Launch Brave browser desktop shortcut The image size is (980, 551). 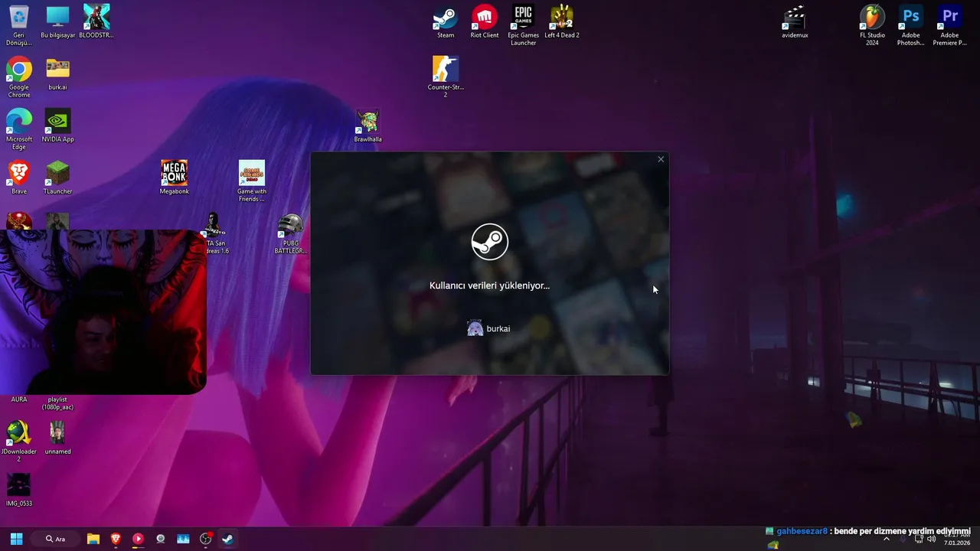[x=18, y=178]
